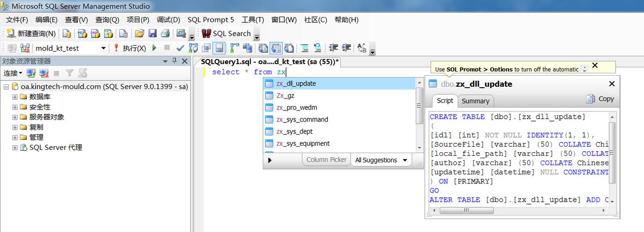The height and width of the screenshot is (232, 644).
Task: Select Results to Text toolbar icon
Action: [263, 48]
